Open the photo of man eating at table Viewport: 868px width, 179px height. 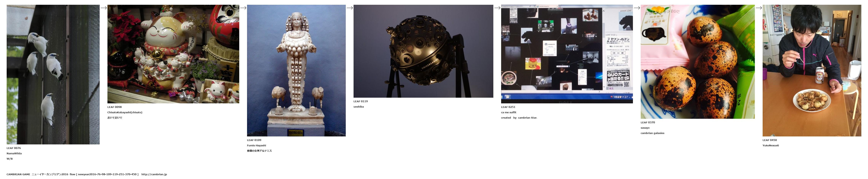812,70
